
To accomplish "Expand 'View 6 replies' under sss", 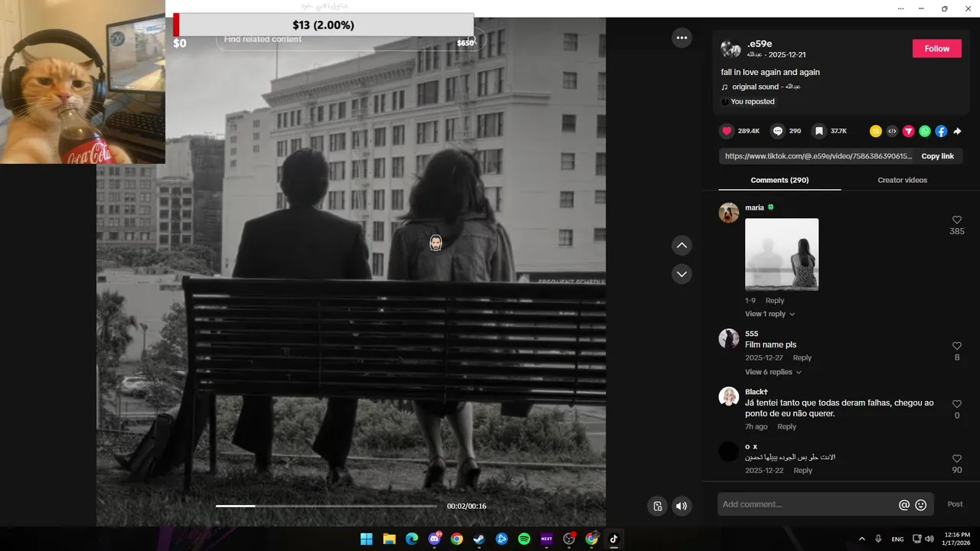I will (x=773, y=372).
